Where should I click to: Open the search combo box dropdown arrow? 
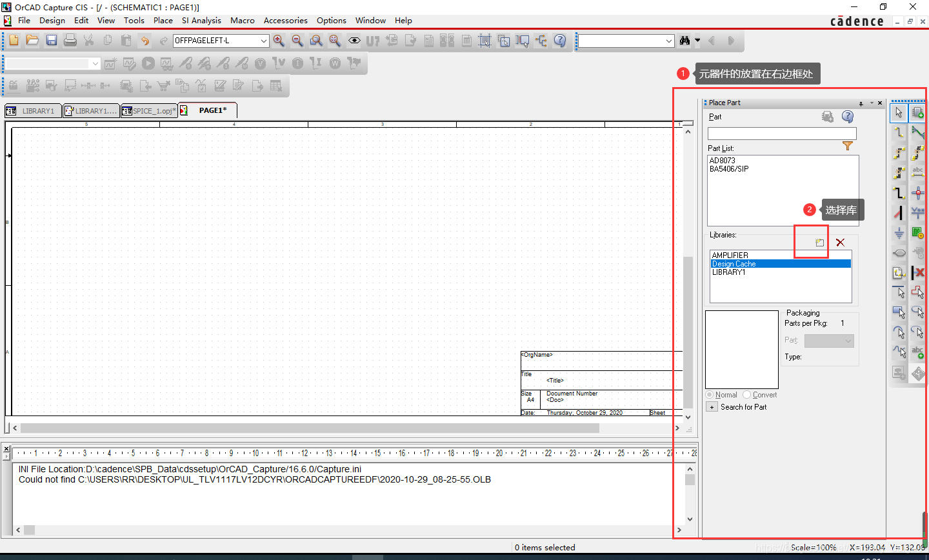pos(668,41)
